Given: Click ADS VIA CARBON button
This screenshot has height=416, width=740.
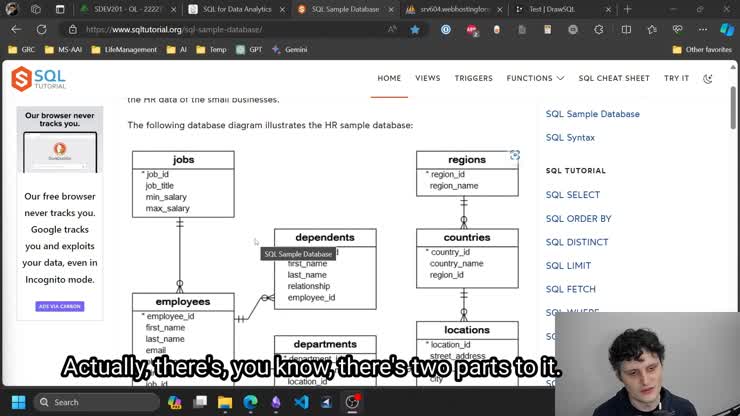Looking at the screenshot, I should tap(59, 306).
